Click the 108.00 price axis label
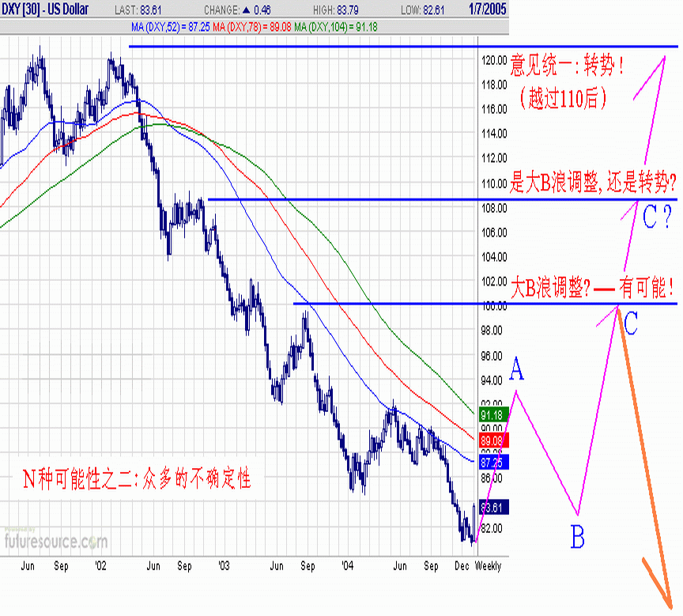Image resolution: width=683 pixels, height=616 pixels. point(494,208)
